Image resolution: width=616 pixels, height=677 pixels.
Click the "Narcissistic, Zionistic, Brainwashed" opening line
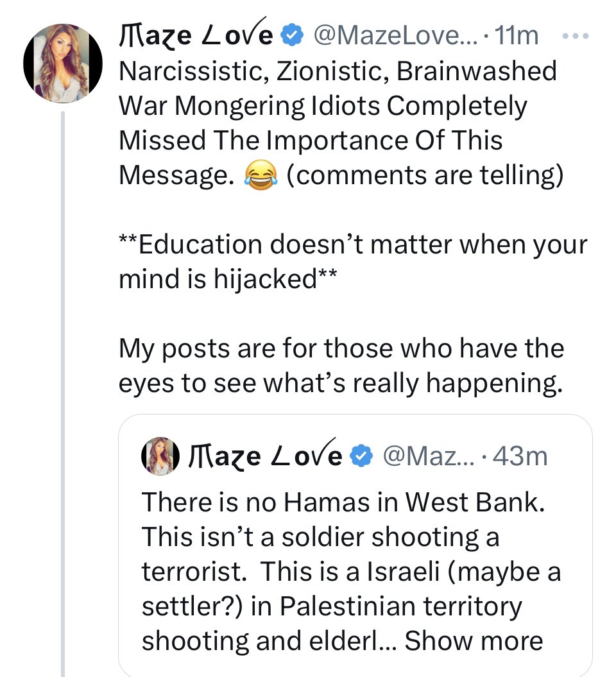click(x=338, y=71)
